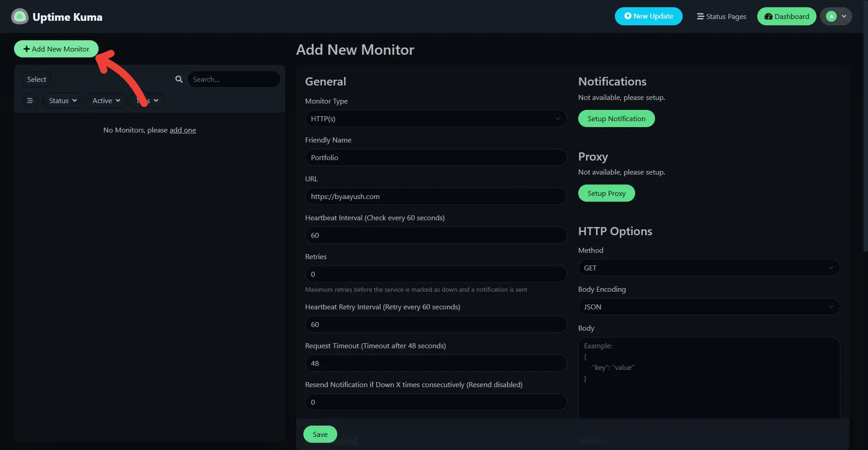The width and height of the screenshot is (868, 450).
Task: Click the Setup Proxy button
Action: tap(606, 193)
